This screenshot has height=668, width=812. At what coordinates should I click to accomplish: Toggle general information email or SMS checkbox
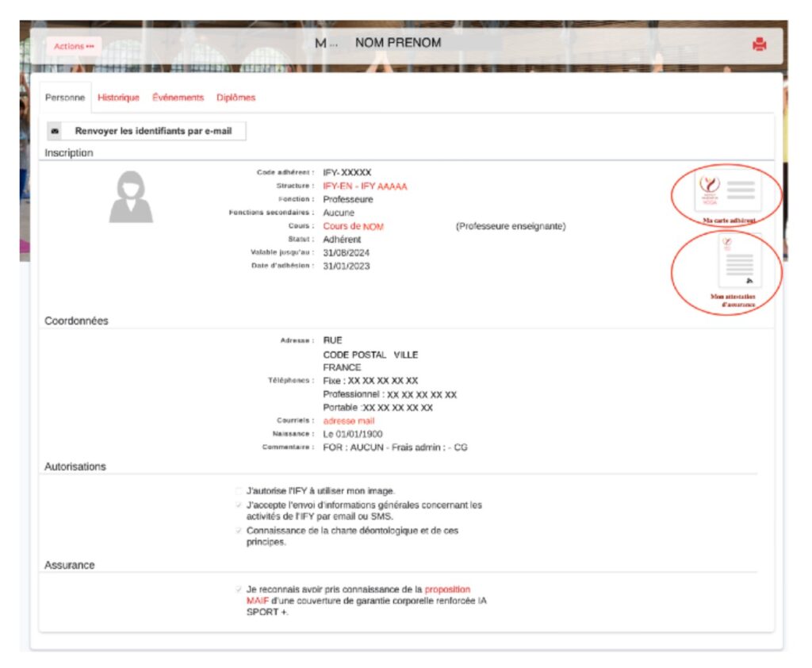tap(239, 505)
